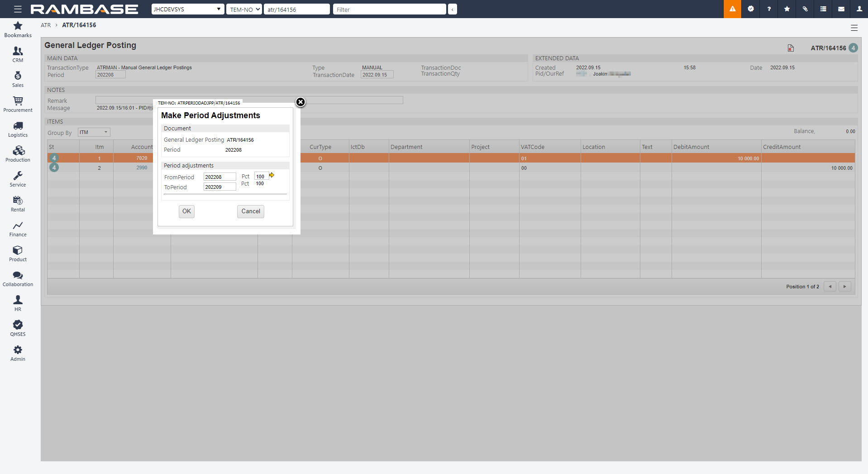Click the ToPeriod input field
Screen dimensions: 868x474
coord(219,187)
